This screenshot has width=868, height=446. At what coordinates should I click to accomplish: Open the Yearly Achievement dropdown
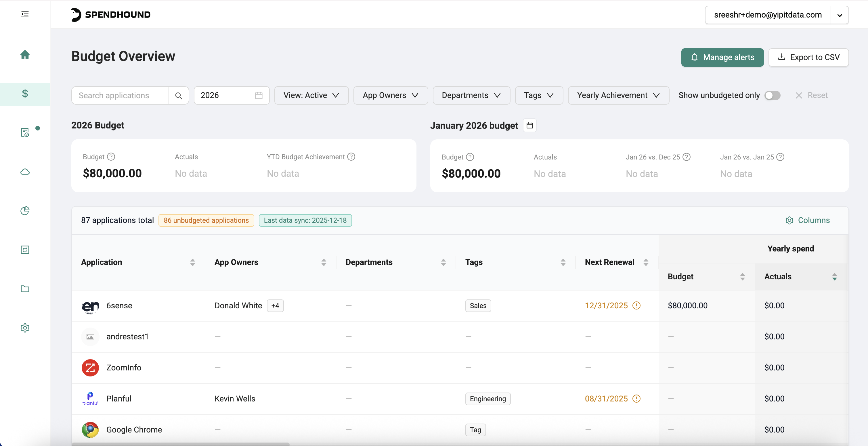[618, 96]
